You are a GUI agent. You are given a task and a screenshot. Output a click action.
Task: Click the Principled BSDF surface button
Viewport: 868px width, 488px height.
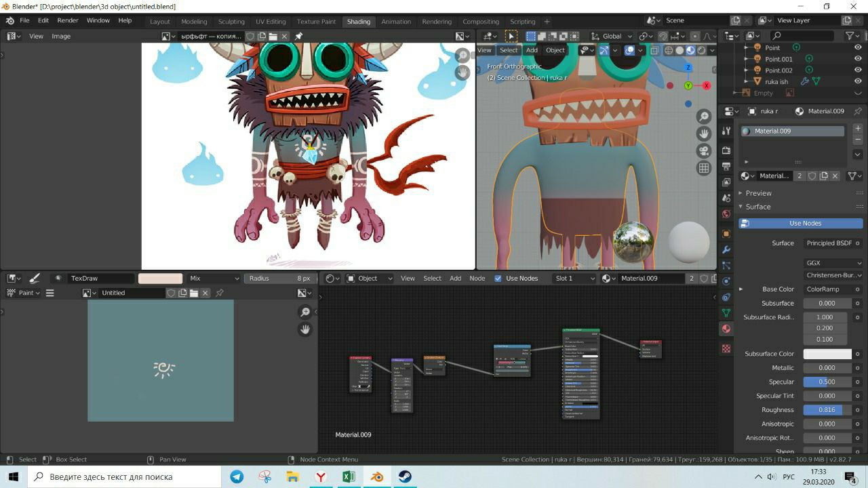[829, 243]
